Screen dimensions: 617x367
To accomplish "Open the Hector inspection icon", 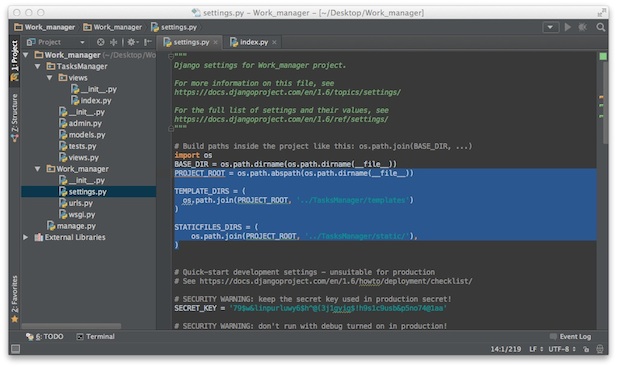I will (x=600, y=349).
